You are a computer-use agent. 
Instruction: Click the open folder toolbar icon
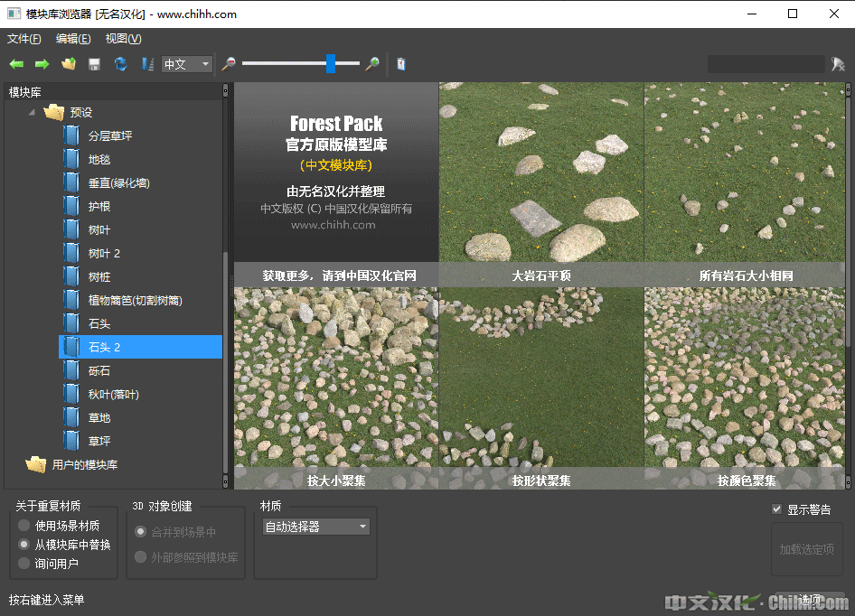[68, 64]
